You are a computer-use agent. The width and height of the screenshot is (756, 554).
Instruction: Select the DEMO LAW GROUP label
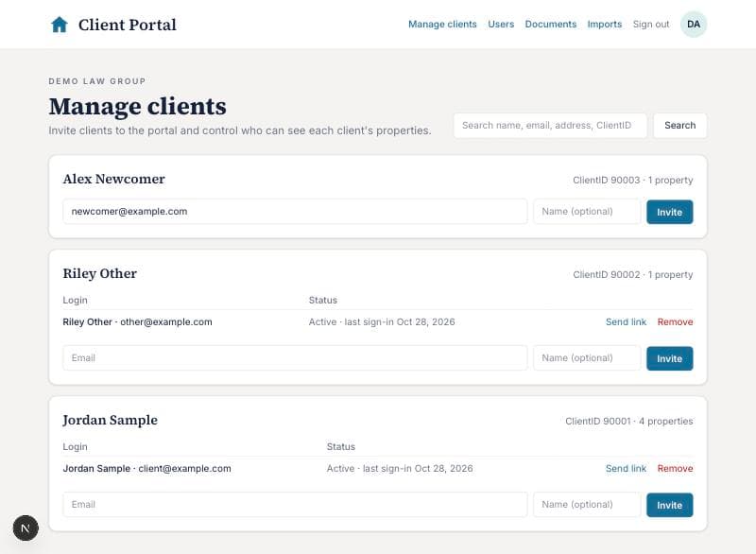coord(97,81)
